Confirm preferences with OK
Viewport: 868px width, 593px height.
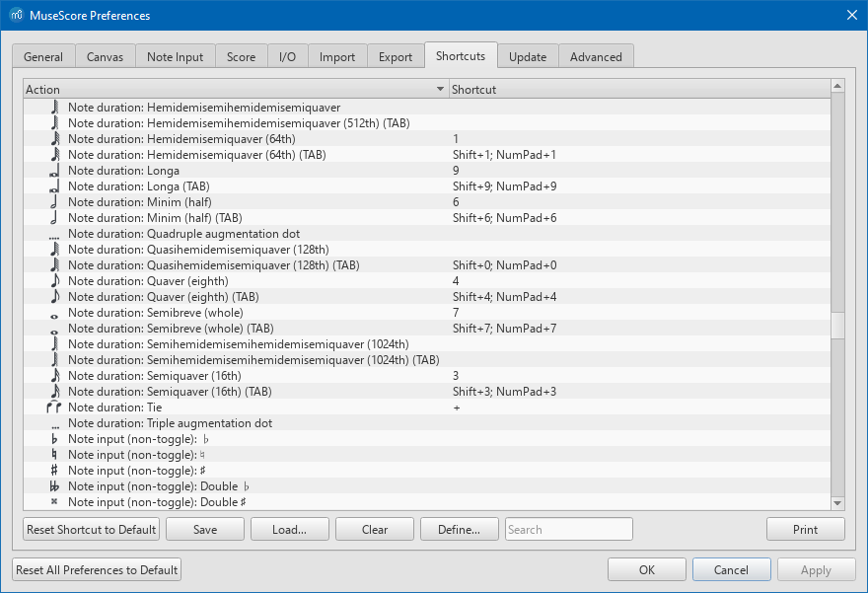pos(647,569)
